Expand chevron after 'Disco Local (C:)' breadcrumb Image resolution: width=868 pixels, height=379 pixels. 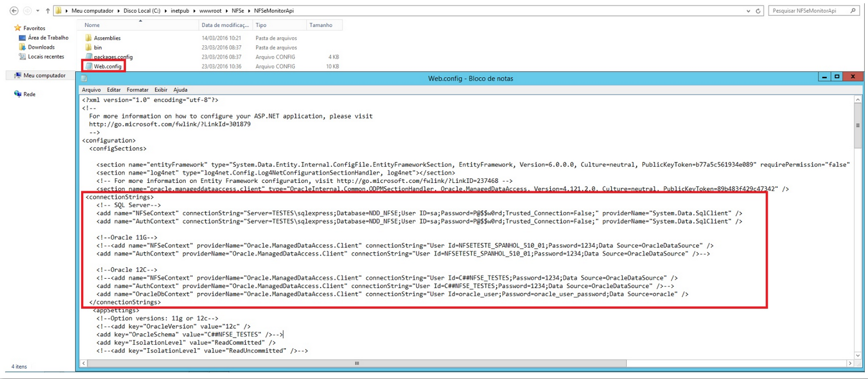pos(166,10)
